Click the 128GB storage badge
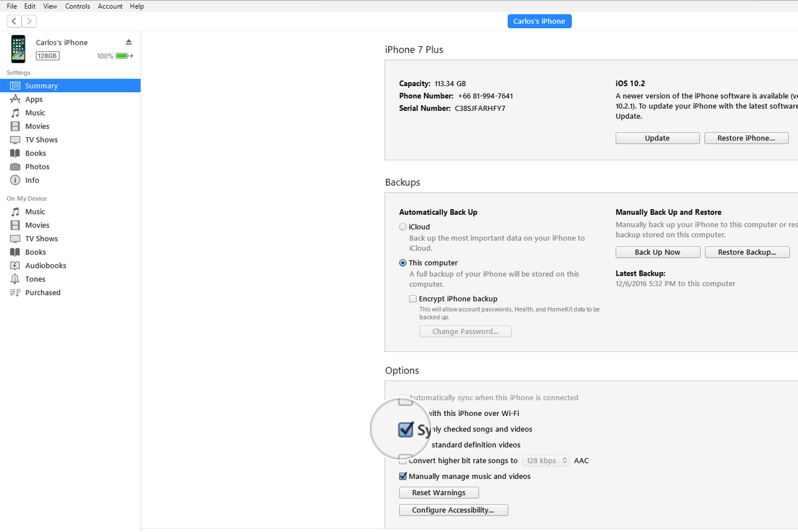Screen dimensions: 798x532 coord(48,56)
